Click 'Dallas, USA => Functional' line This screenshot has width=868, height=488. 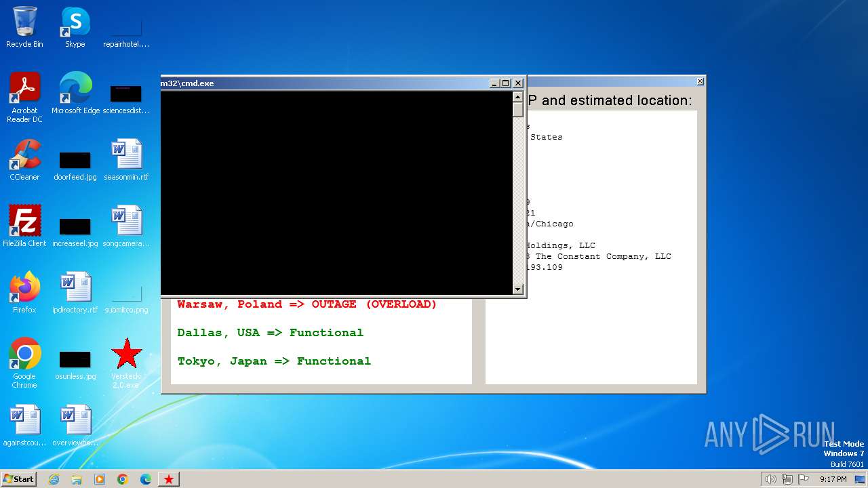[271, 333]
